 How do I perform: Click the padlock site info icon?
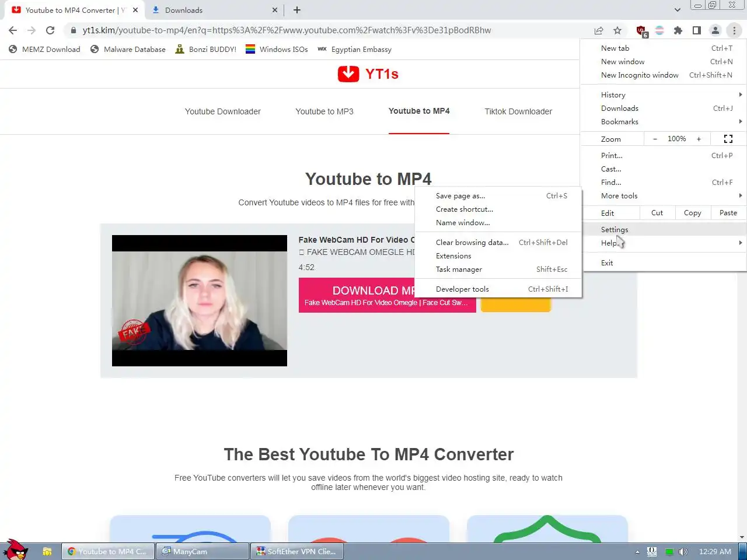(x=73, y=30)
